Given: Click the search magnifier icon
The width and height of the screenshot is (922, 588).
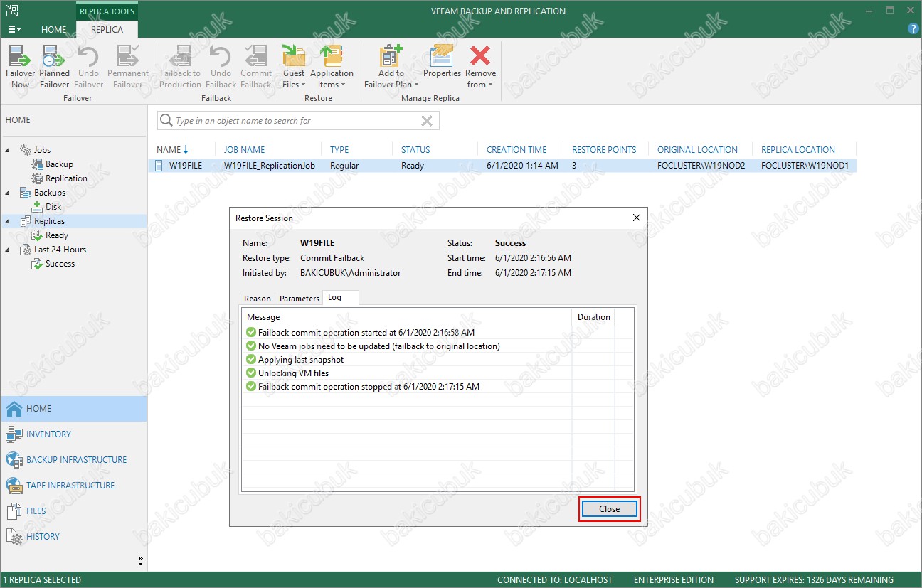Looking at the screenshot, I should point(166,121).
